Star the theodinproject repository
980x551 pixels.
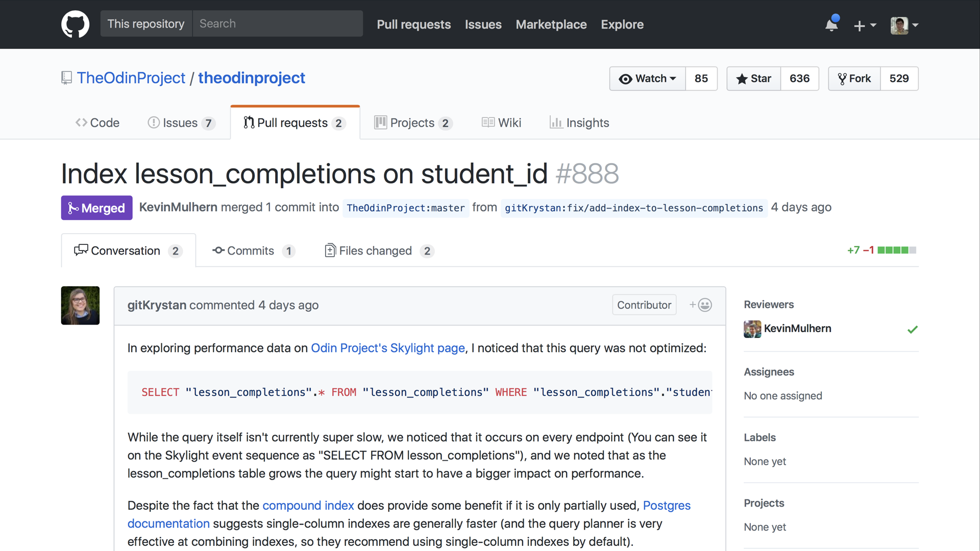[754, 79]
